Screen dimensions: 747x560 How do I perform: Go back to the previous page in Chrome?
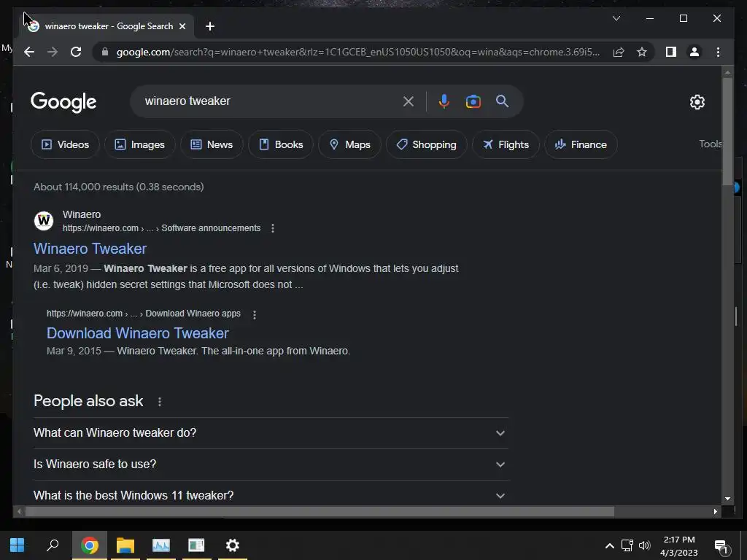29,52
